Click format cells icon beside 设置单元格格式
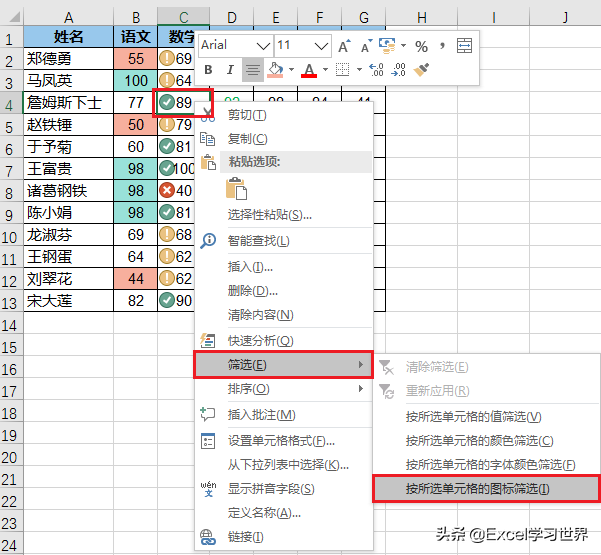The height and width of the screenshot is (555, 601). 208,441
